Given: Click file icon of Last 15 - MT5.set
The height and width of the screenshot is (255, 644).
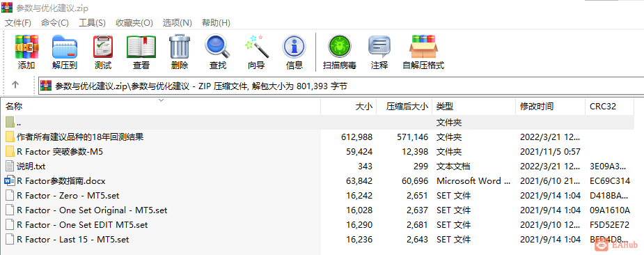Looking at the screenshot, I should [x=10, y=239].
